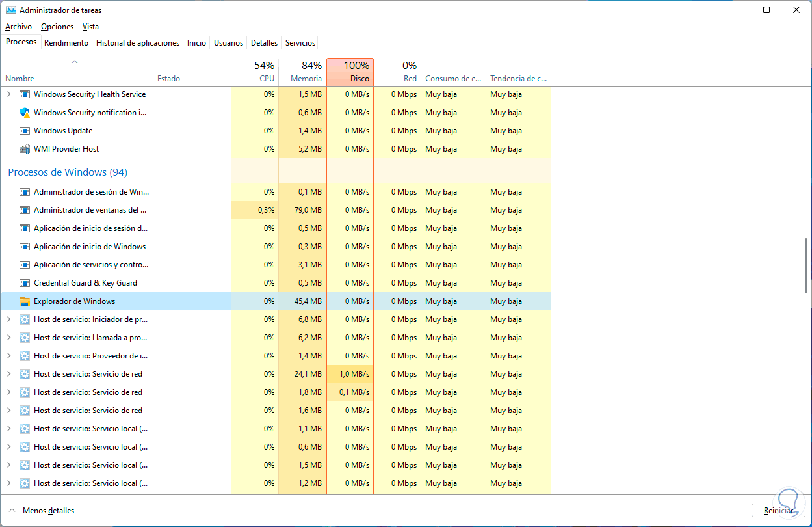The width and height of the screenshot is (812, 527).
Task: Click the gear icon for Proveedor de i... host
Action: pos(25,356)
